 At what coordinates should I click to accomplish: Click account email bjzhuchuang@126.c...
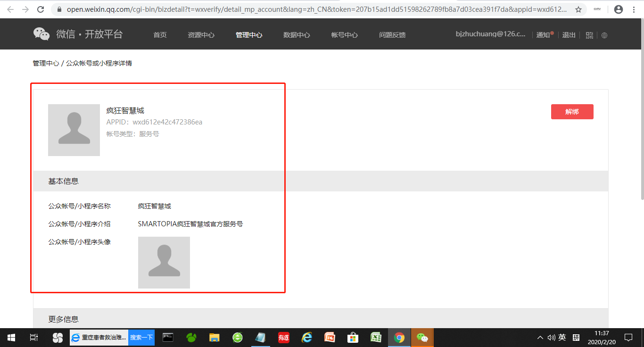click(x=490, y=34)
